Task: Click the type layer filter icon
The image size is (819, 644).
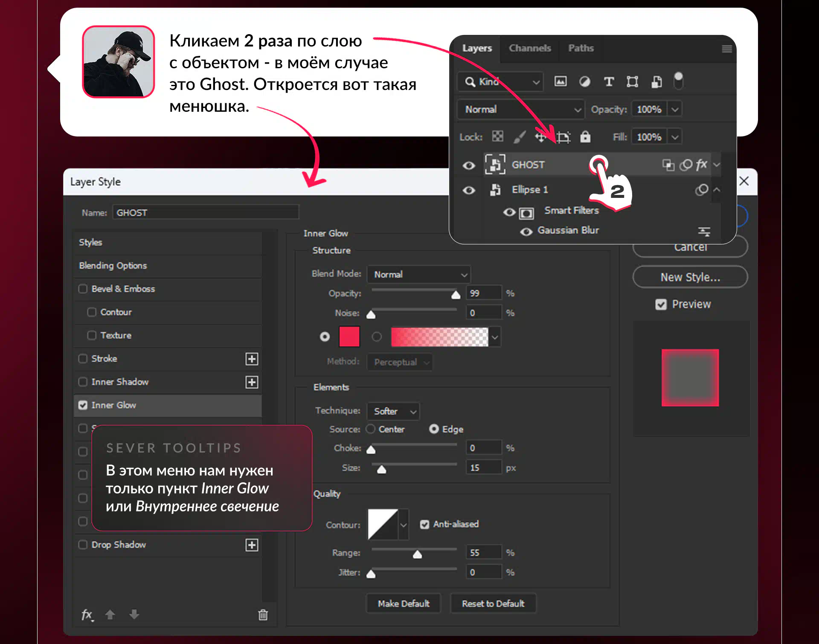Action: pyautogui.click(x=609, y=81)
